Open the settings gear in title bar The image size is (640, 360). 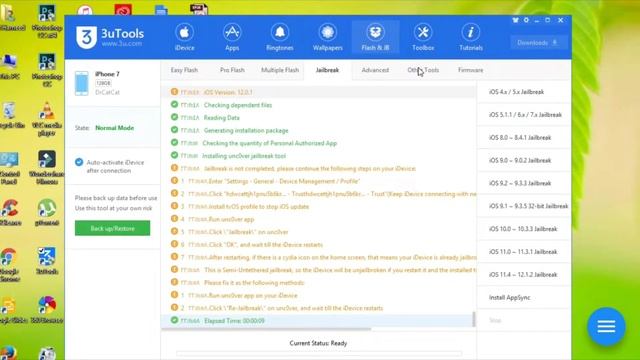tap(526, 20)
